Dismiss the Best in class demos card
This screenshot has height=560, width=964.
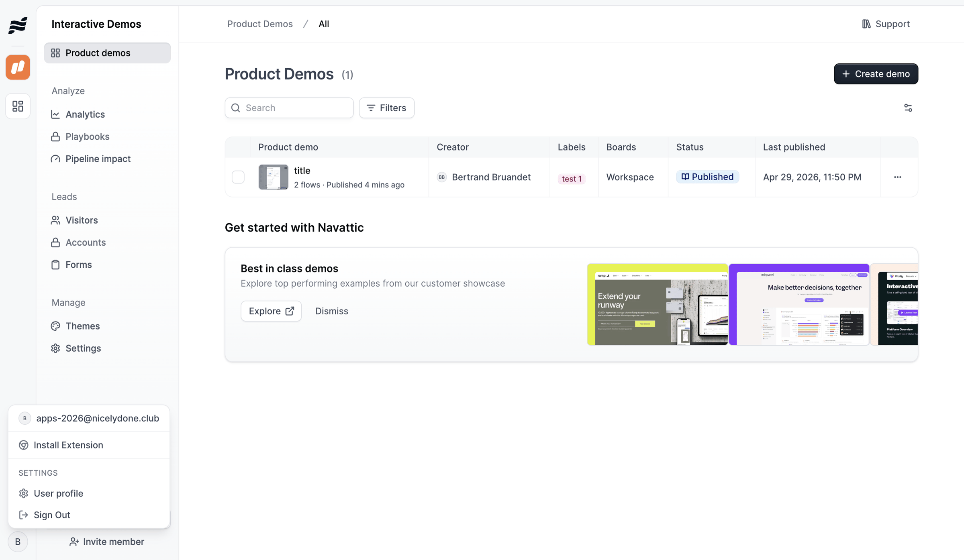(x=331, y=311)
